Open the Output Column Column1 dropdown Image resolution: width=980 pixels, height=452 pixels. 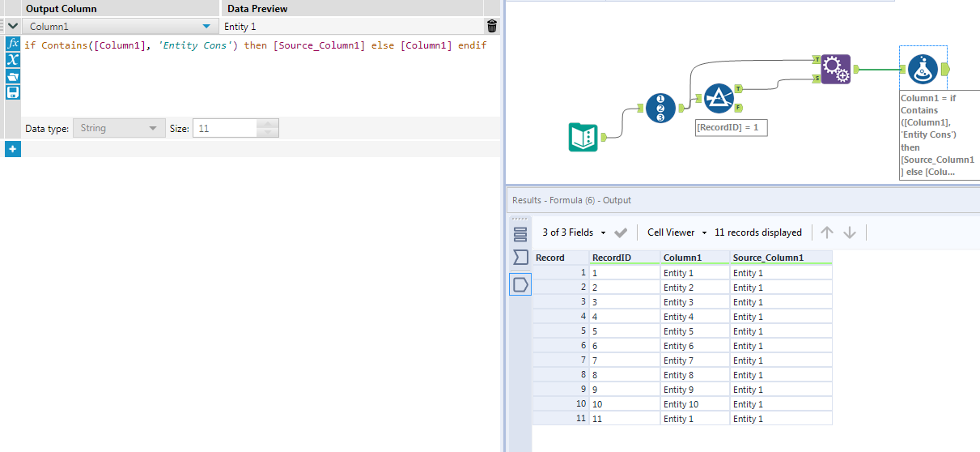point(206,27)
